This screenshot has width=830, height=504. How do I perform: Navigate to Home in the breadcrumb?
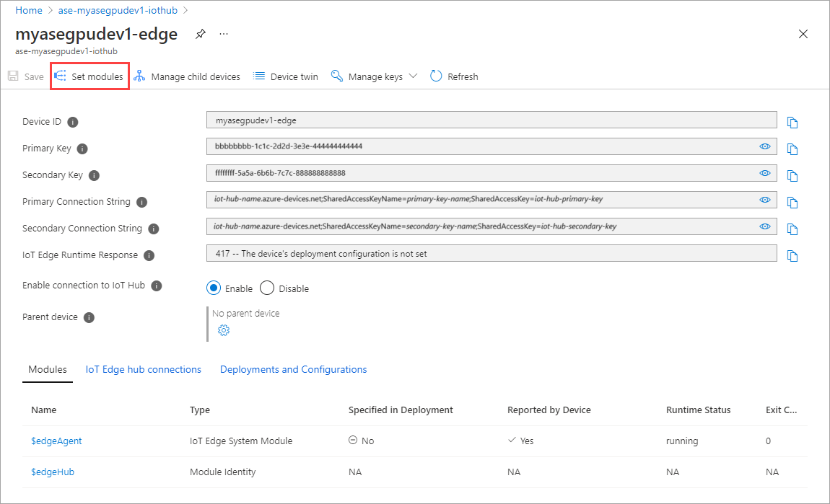28,11
